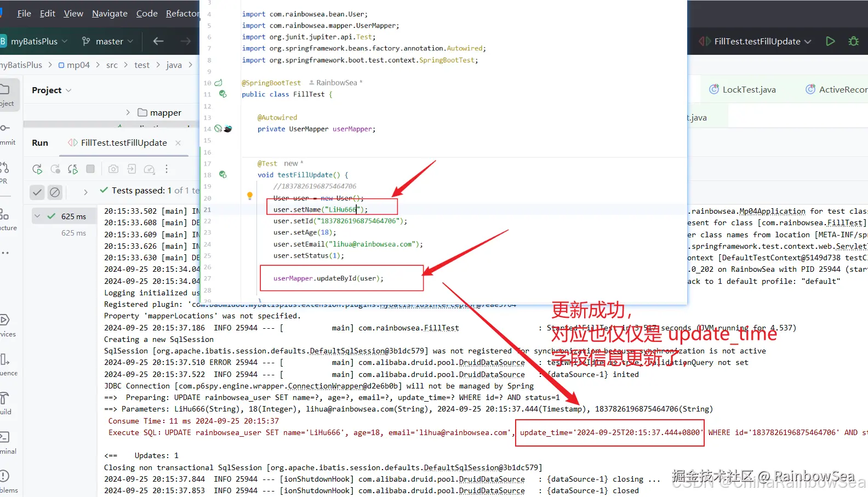Place cursor in user.setName line

click(x=321, y=209)
